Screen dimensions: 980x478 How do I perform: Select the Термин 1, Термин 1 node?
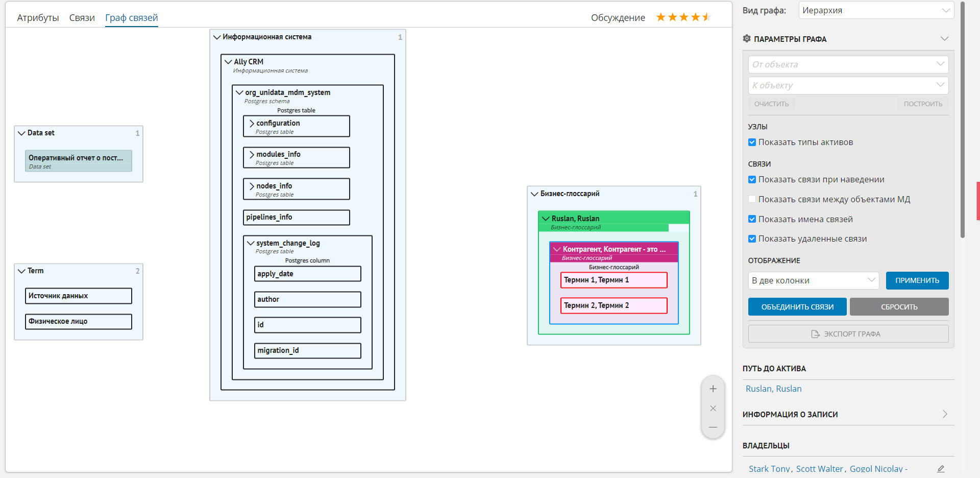click(x=614, y=280)
